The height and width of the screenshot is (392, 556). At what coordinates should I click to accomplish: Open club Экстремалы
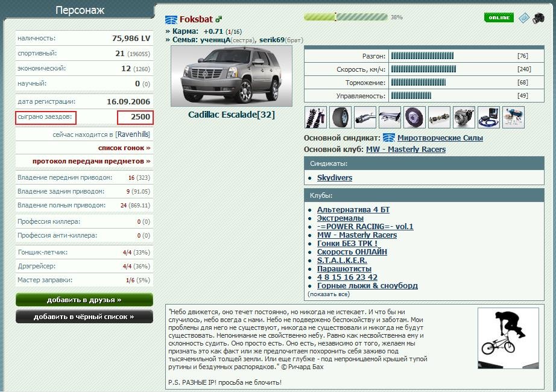point(340,218)
